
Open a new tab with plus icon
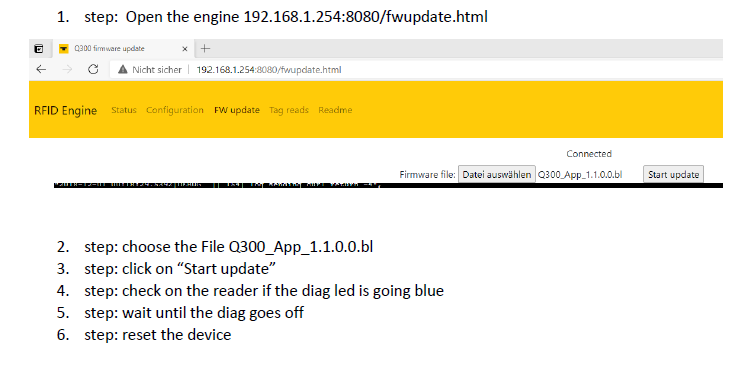(x=205, y=49)
